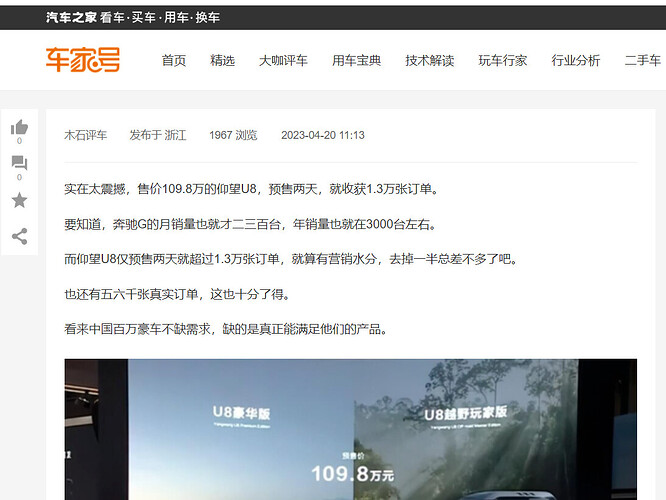Open the 行业分析 tab
666x500 pixels.
576,60
